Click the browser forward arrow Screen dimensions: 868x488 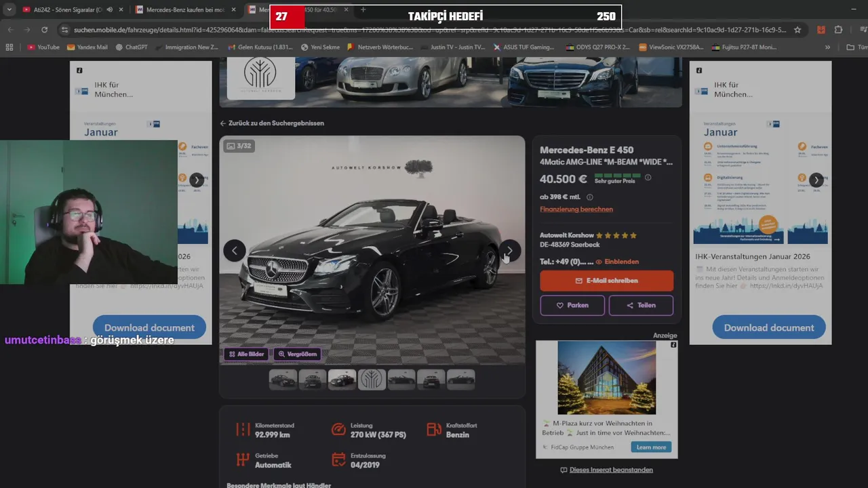[27, 30]
